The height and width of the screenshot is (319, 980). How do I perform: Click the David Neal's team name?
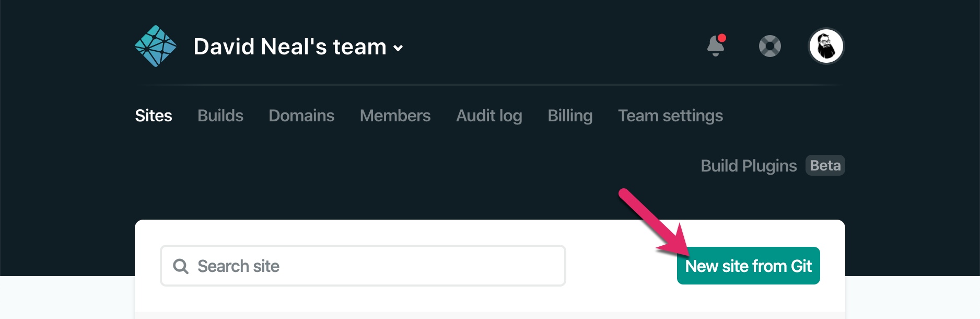coord(290,47)
